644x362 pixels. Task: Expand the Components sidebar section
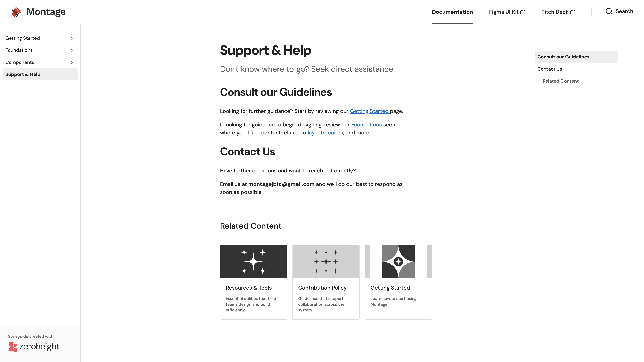pos(72,62)
